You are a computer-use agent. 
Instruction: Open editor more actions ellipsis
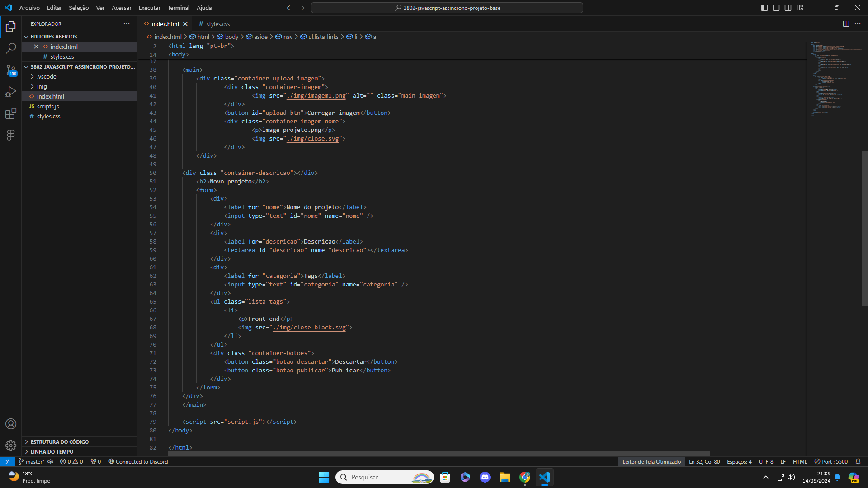coord(858,24)
